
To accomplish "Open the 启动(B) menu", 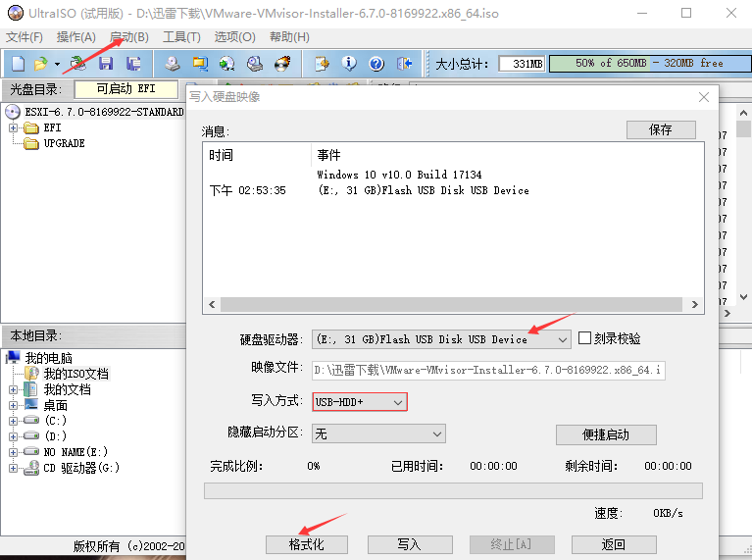I will 129,37.
